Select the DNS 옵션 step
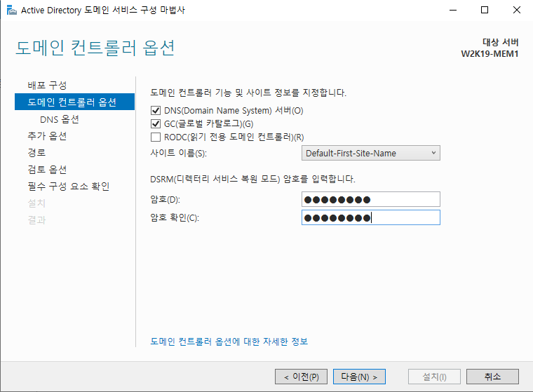Screen dimensions: 533x392 [x=60, y=119]
